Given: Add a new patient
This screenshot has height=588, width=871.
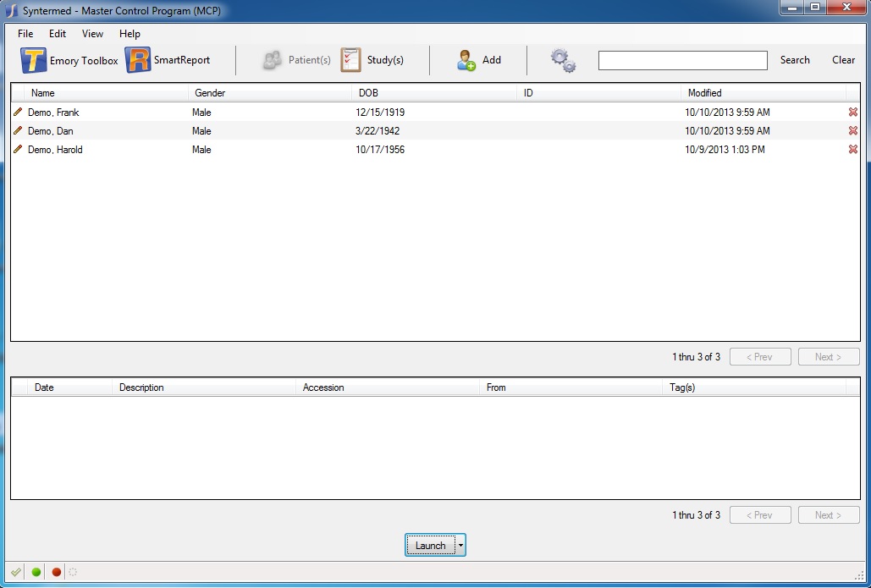Looking at the screenshot, I should coord(478,60).
